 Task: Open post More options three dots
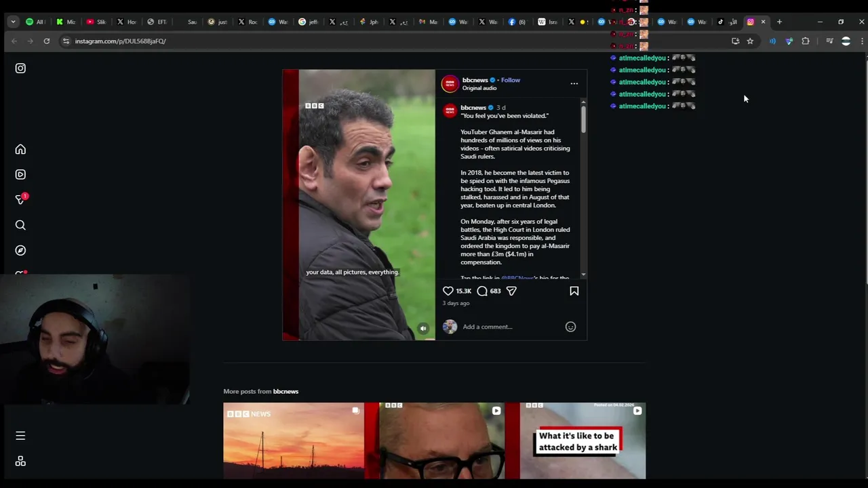pyautogui.click(x=574, y=83)
